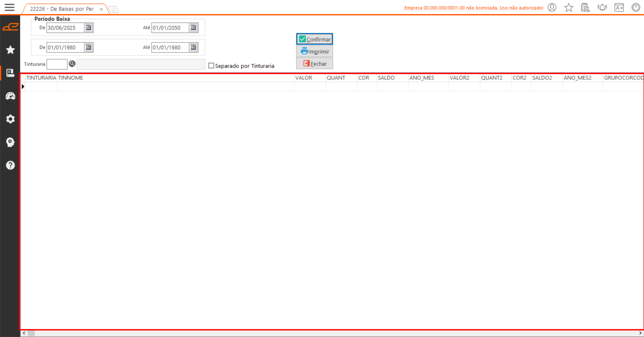The height and width of the screenshot is (337, 644).
Task: Open the favorites star in sidebar
Action: click(x=10, y=50)
